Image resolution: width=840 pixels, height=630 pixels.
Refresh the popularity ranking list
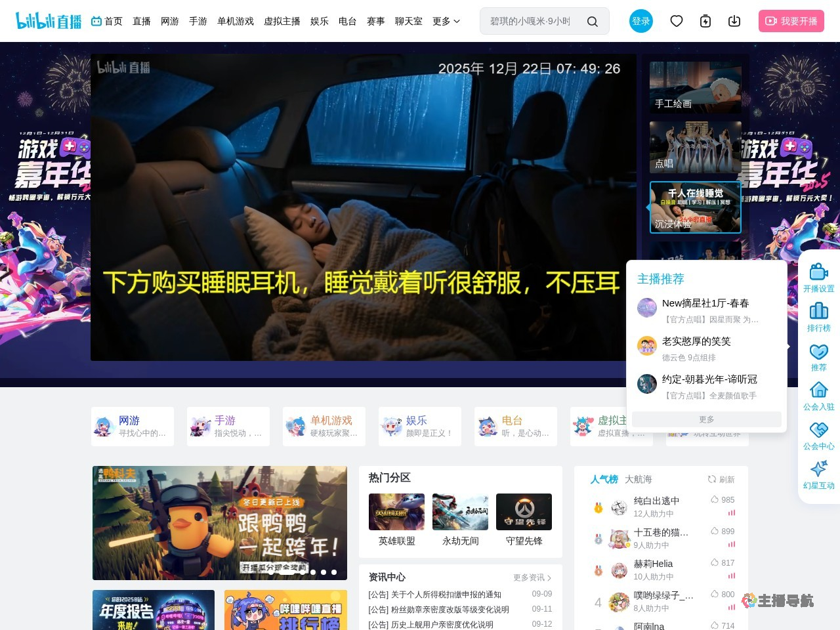[721, 480]
